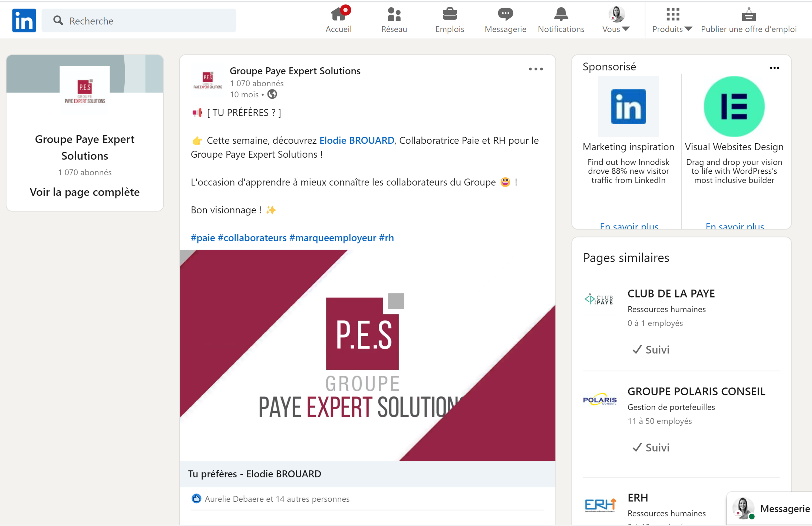
Task: Click the #paie hashtag
Action: [x=203, y=238]
